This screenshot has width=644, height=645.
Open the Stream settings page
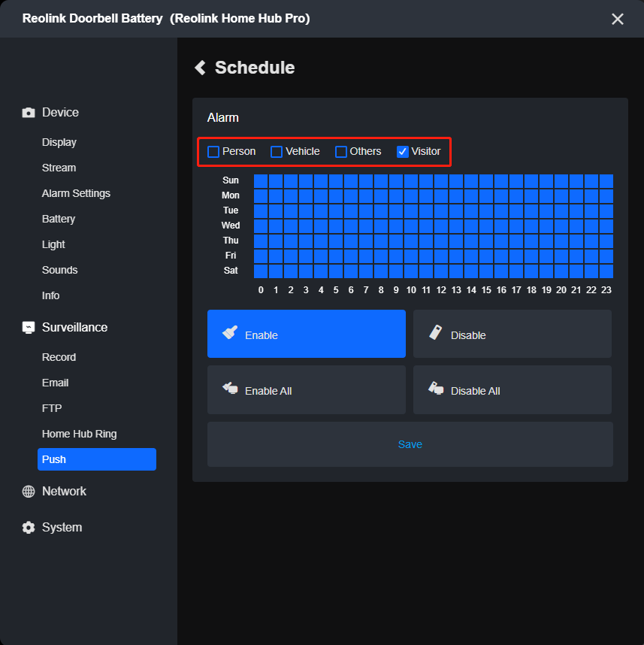click(x=59, y=168)
